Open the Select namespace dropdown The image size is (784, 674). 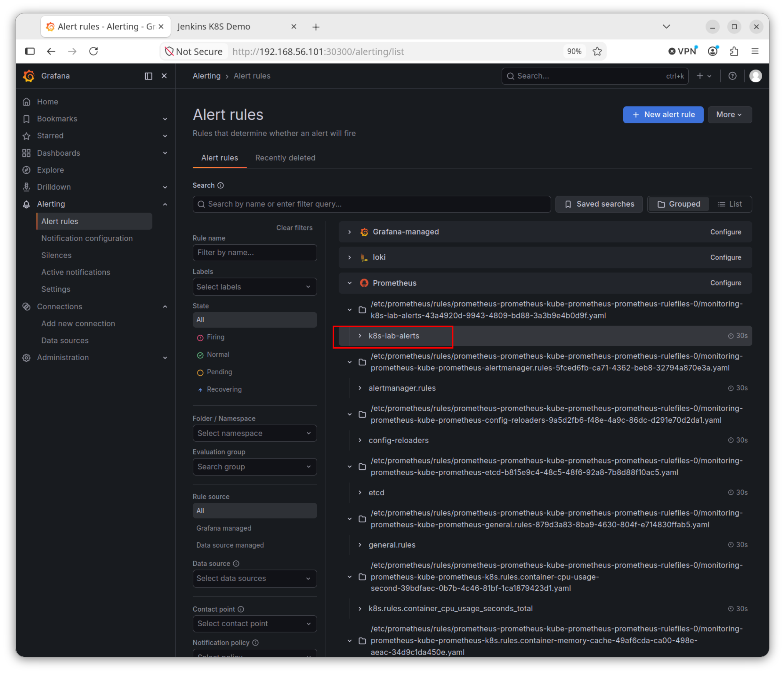(255, 433)
